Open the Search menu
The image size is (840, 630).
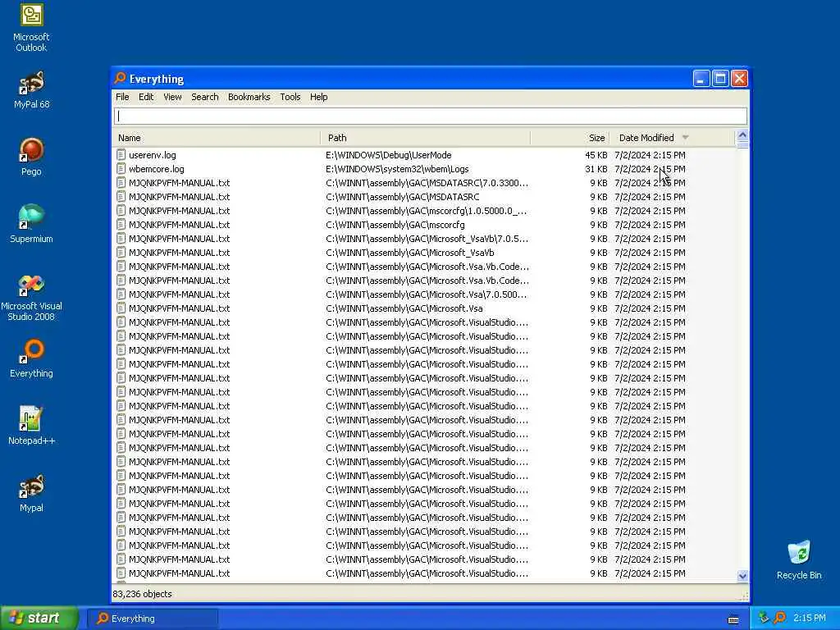click(x=204, y=97)
